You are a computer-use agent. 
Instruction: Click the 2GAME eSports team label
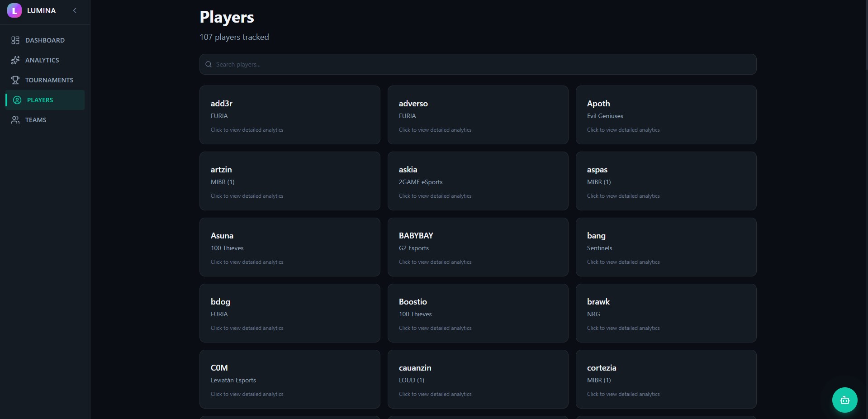tap(421, 182)
